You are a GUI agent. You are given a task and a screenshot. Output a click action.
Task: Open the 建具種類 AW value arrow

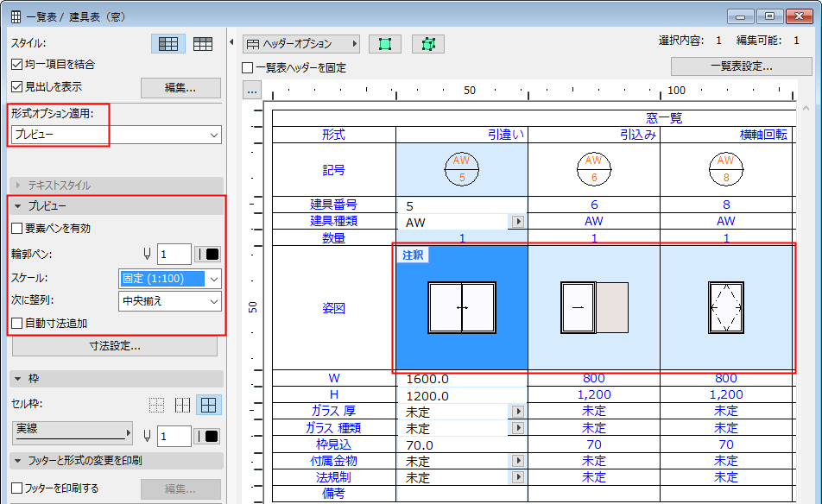[518, 222]
